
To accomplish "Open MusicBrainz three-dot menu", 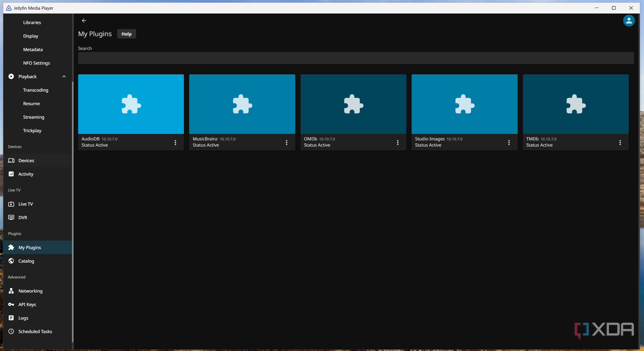I will [x=286, y=142].
